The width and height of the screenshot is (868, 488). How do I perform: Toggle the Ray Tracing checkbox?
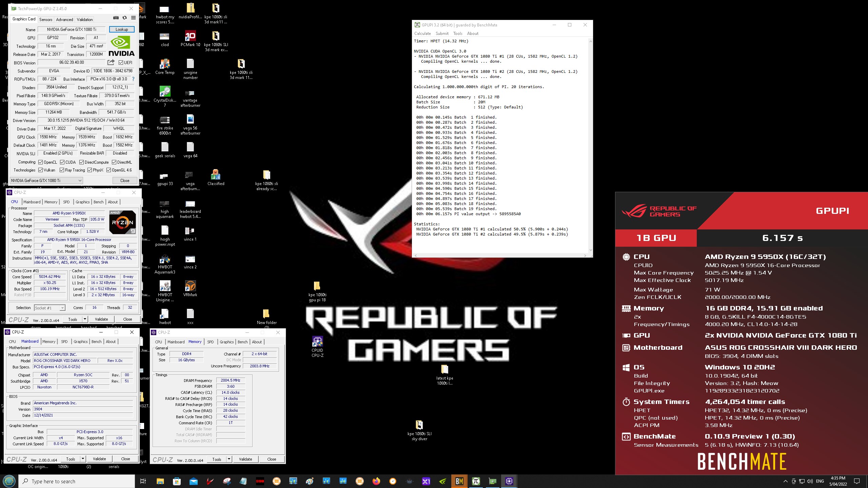[62, 170]
